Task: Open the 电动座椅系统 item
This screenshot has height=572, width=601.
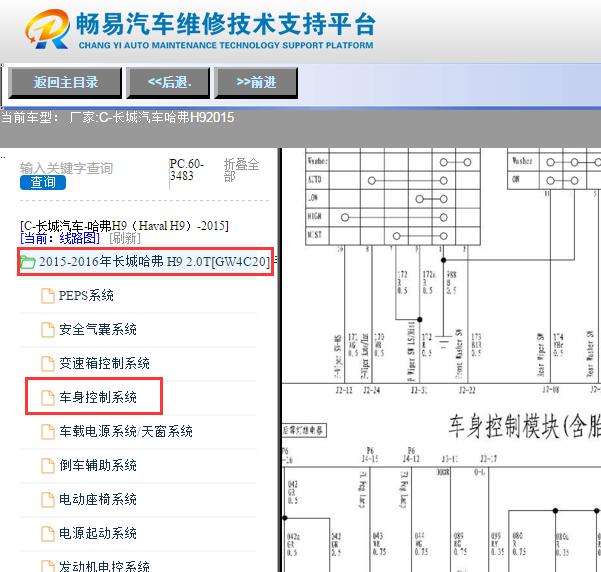Action: (98, 499)
